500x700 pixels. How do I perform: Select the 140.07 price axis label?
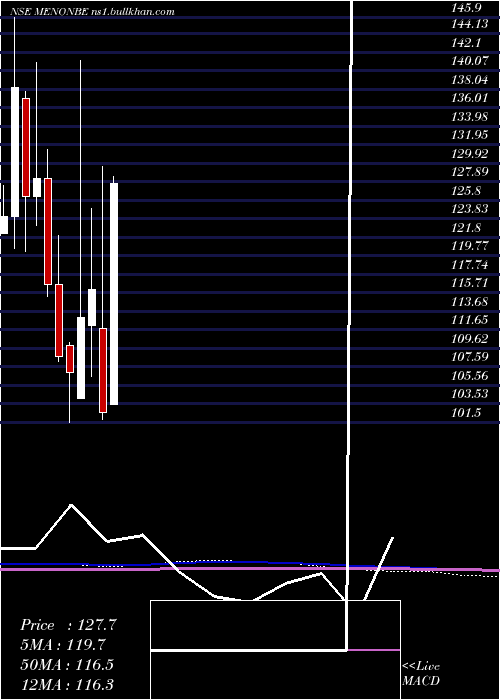470,61
